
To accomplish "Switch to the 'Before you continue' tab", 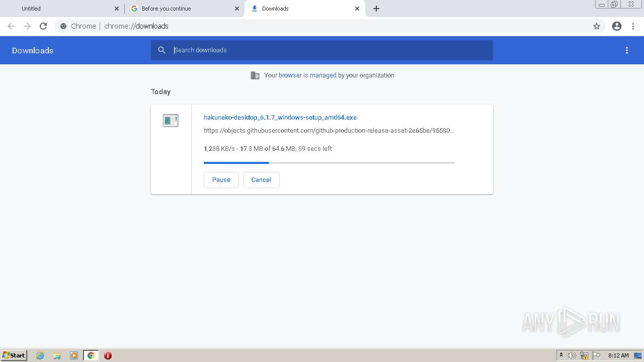I will click(184, 9).
